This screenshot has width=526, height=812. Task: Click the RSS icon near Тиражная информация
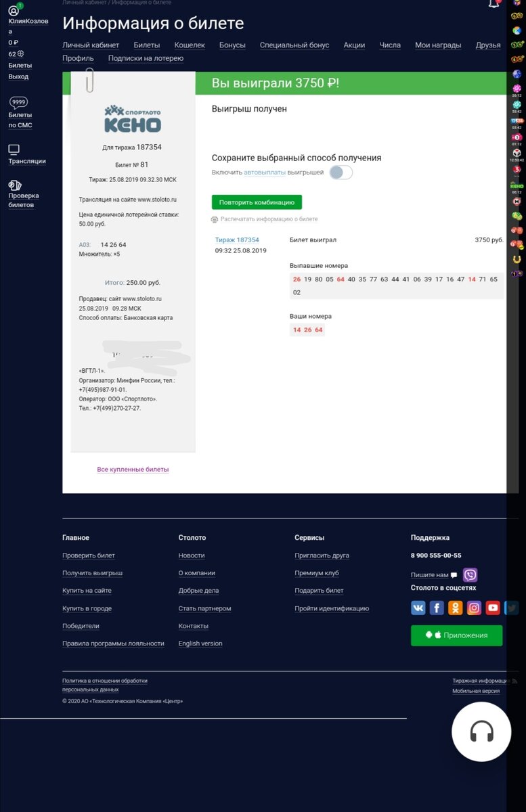[x=514, y=681]
